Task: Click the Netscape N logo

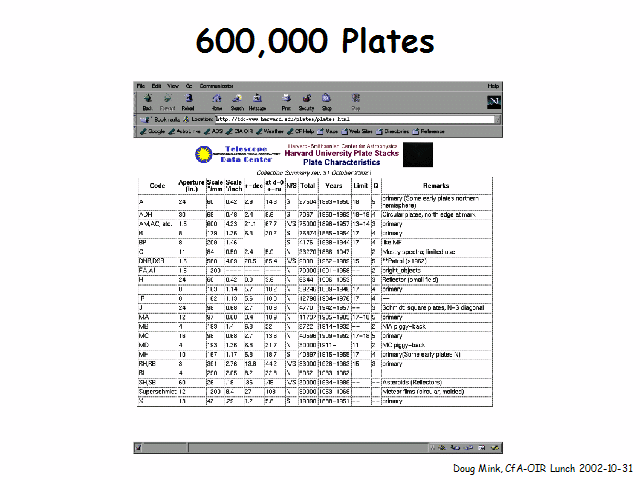Action: coord(493,102)
